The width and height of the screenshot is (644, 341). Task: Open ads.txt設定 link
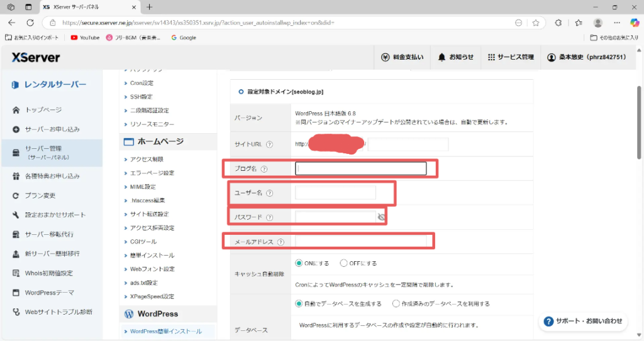(x=144, y=283)
